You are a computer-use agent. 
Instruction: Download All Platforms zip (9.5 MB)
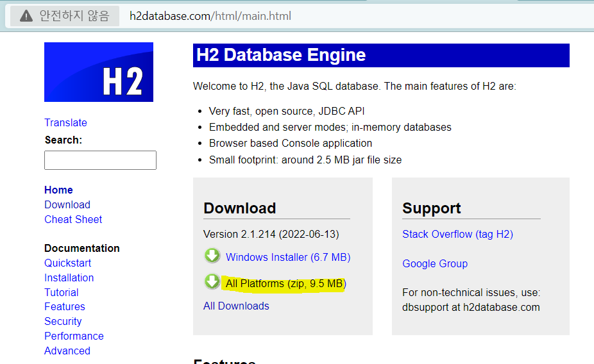[x=286, y=284]
